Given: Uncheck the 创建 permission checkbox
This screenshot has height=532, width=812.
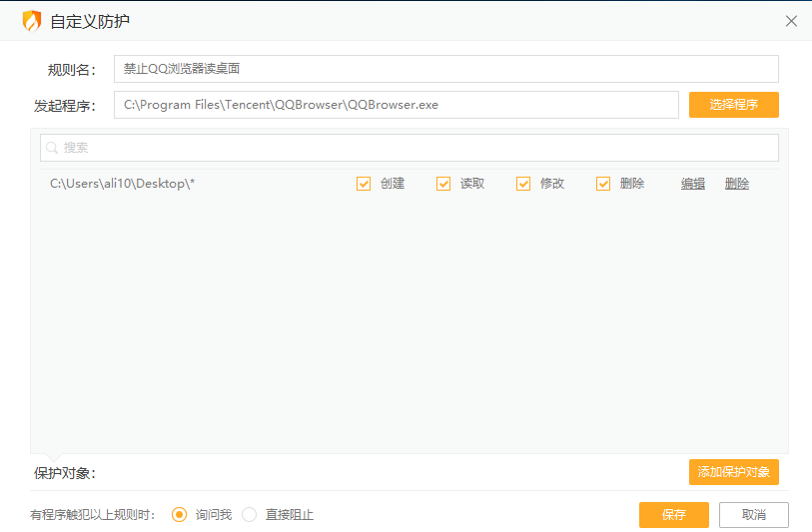Looking at the screenshot, I should (x=364, y=184).
